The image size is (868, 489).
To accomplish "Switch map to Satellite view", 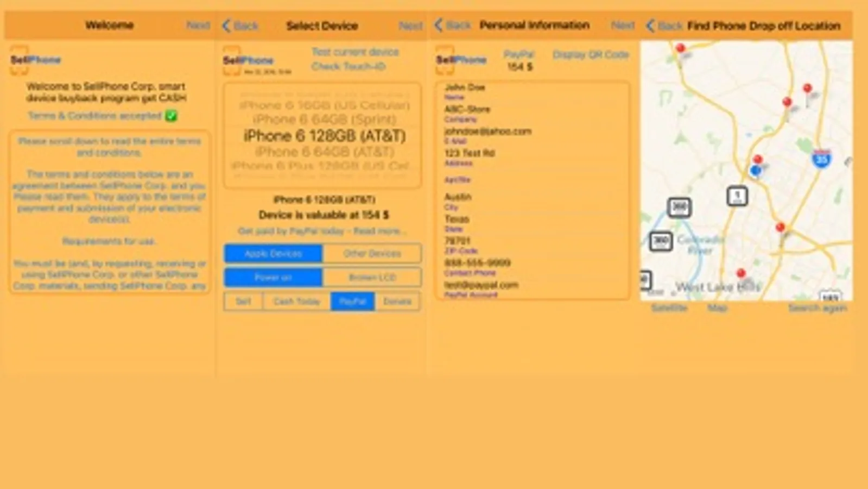I will (669, 308).
